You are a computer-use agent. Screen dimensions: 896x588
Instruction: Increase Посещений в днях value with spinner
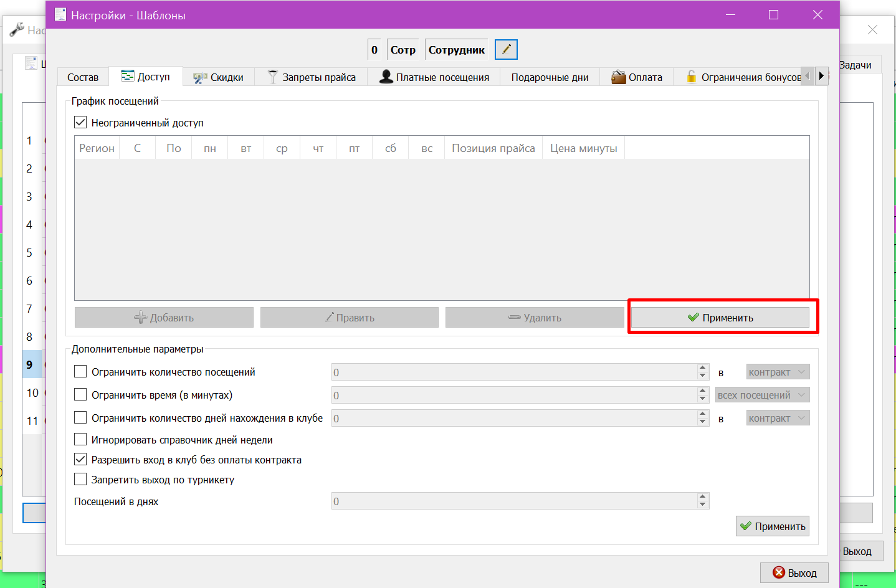(703, 497)
